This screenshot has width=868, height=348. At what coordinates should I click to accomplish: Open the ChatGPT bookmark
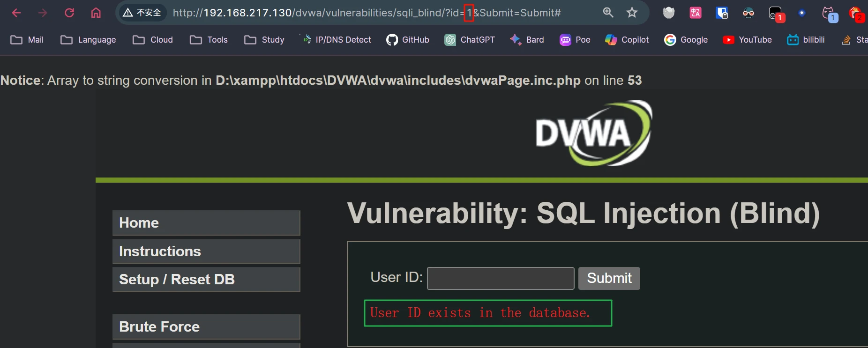[x=470, y=40]
